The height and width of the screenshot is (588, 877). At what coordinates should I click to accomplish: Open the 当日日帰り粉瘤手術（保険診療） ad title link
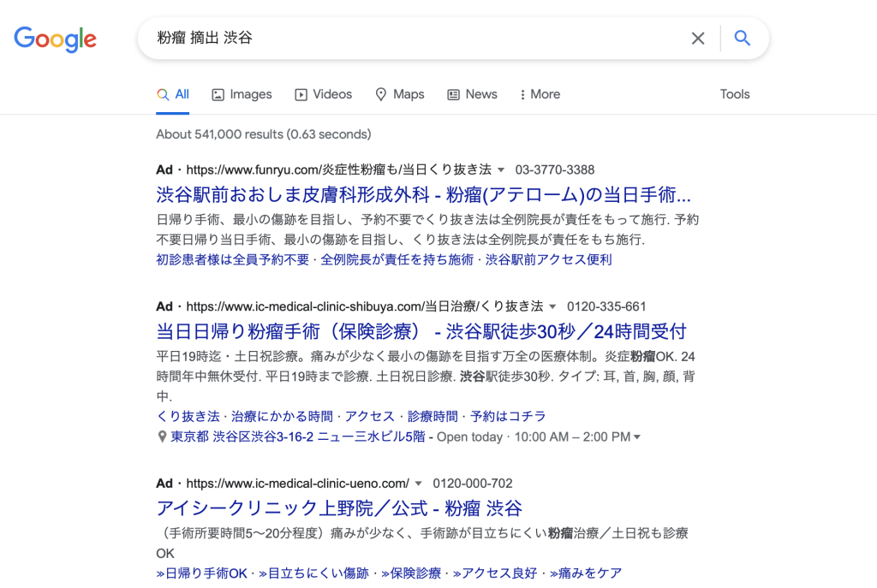(421, 331)
